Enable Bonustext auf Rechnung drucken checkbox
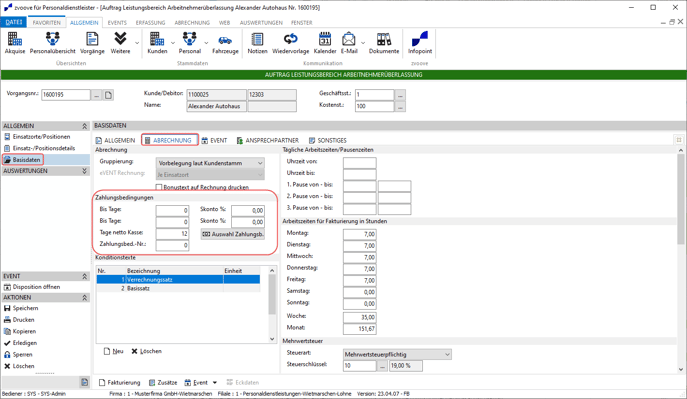 (x=159, y=187)
